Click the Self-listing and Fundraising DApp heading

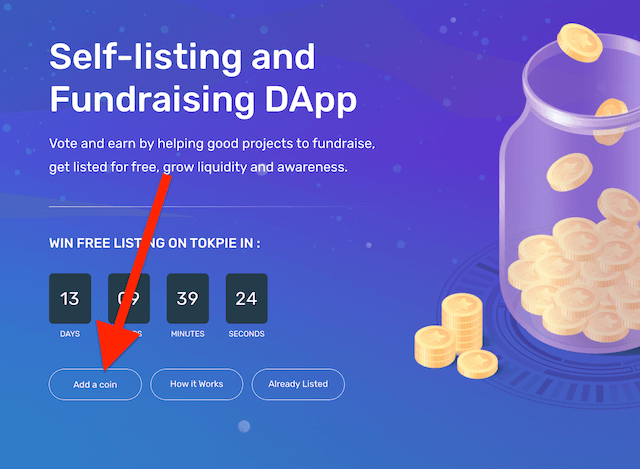point(203,78)
